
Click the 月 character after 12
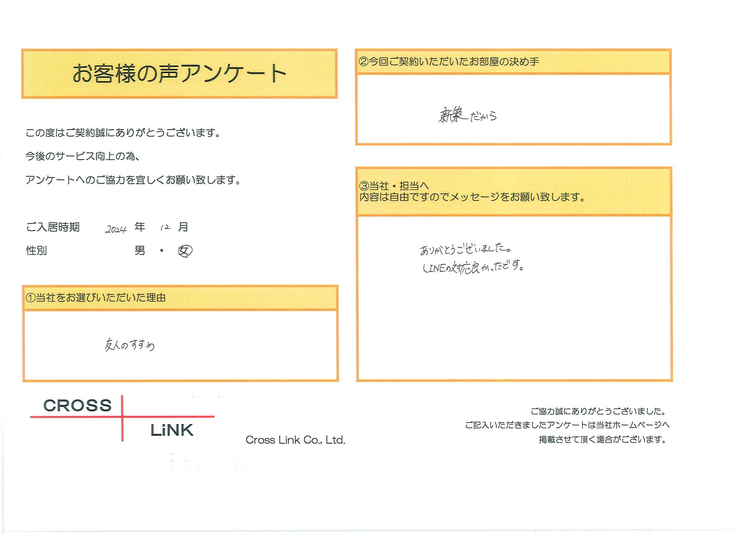(x=183, y=227)
